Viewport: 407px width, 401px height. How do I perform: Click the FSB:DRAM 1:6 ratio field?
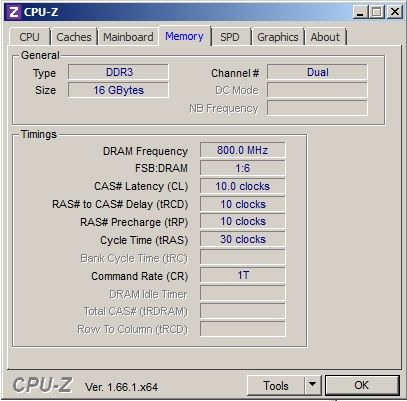click(x=242, y=168)
